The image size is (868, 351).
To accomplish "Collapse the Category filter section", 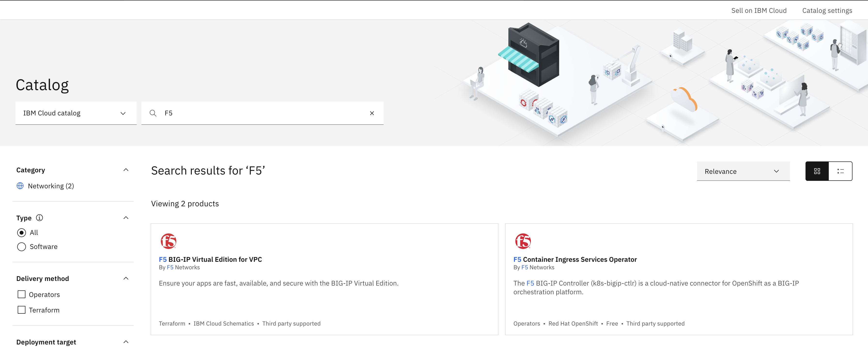I will tap(126, 170).
